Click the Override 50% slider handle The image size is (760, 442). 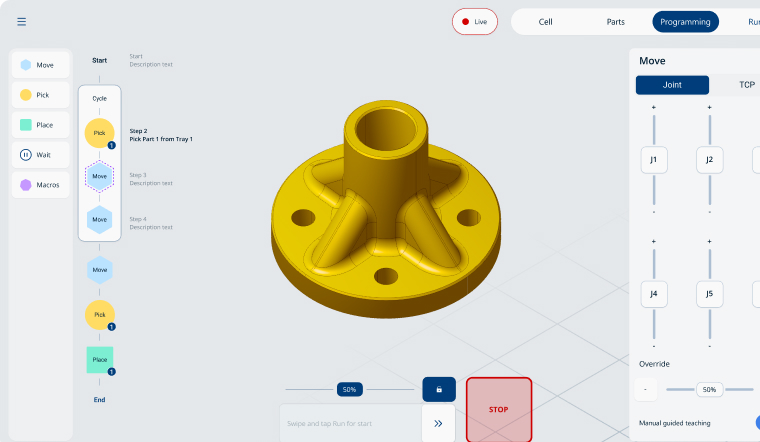pyautogui.click(x=708, y=389)
